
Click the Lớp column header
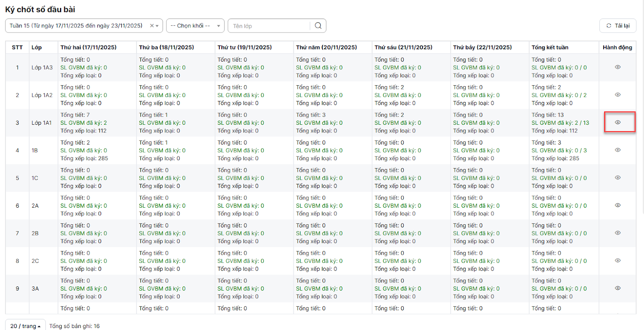[x=37, y=47]
